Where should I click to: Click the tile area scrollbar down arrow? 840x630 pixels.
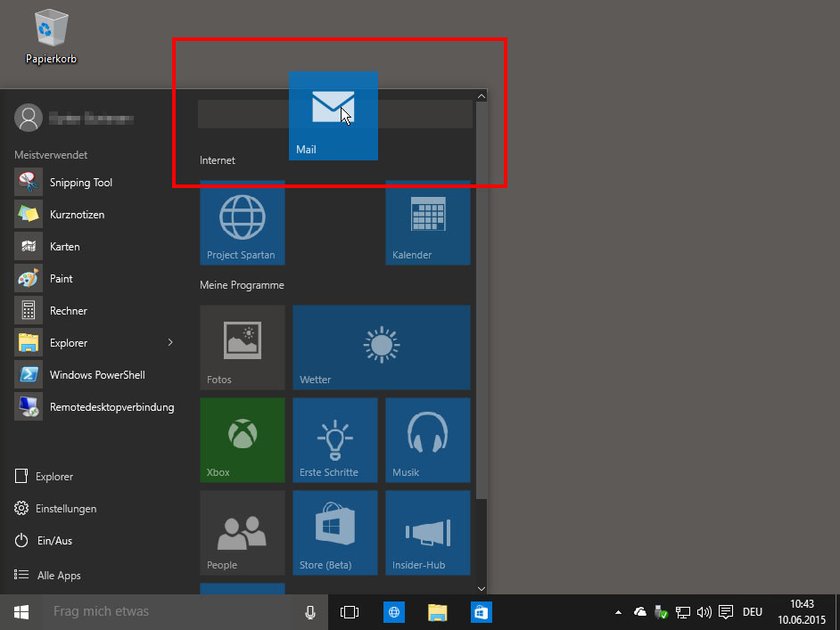(x=481, y=588)
